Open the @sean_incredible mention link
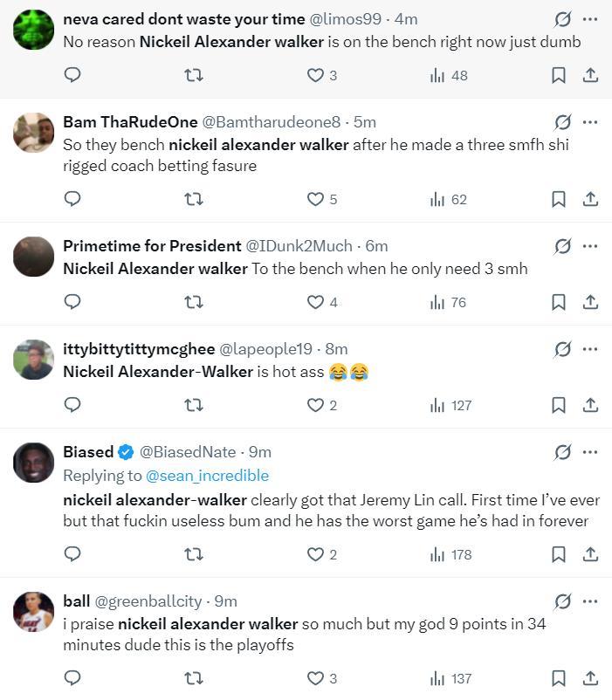Screen dimensions: 612x700 pos(207,476)
